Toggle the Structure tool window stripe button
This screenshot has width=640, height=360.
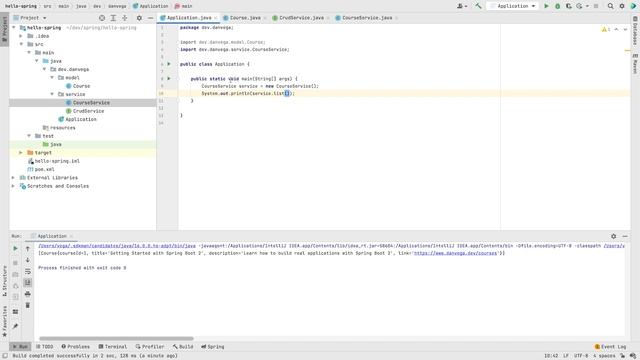(x=4, y=281)
